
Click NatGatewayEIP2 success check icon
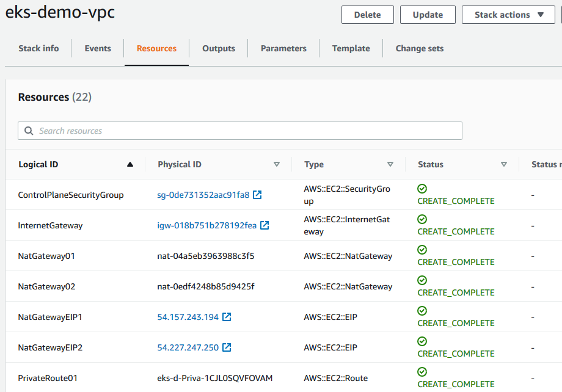[x=422, y=341]
